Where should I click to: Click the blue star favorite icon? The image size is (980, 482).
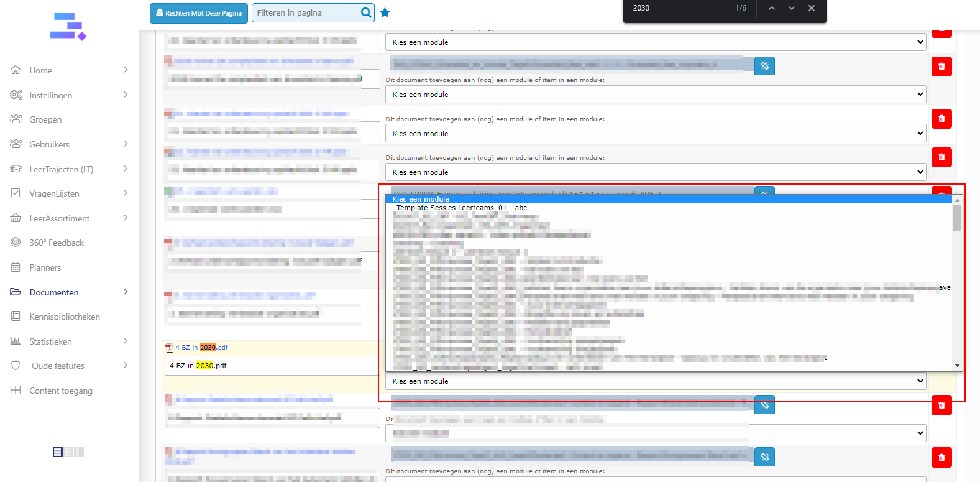pos(385,12)
